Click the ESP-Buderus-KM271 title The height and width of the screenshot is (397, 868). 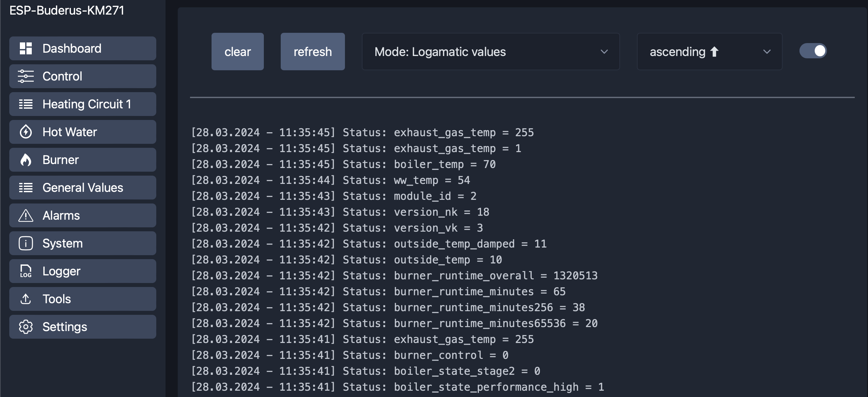click(67, 11)
